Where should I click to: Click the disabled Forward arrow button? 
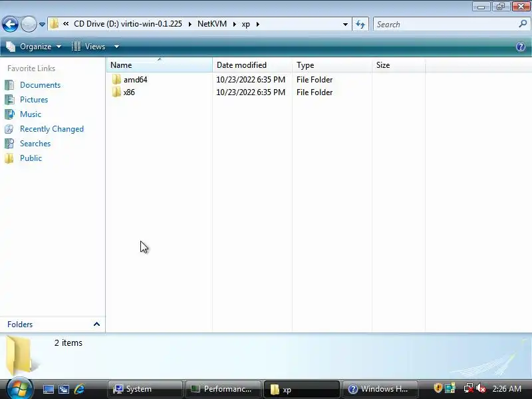point(29,24)
